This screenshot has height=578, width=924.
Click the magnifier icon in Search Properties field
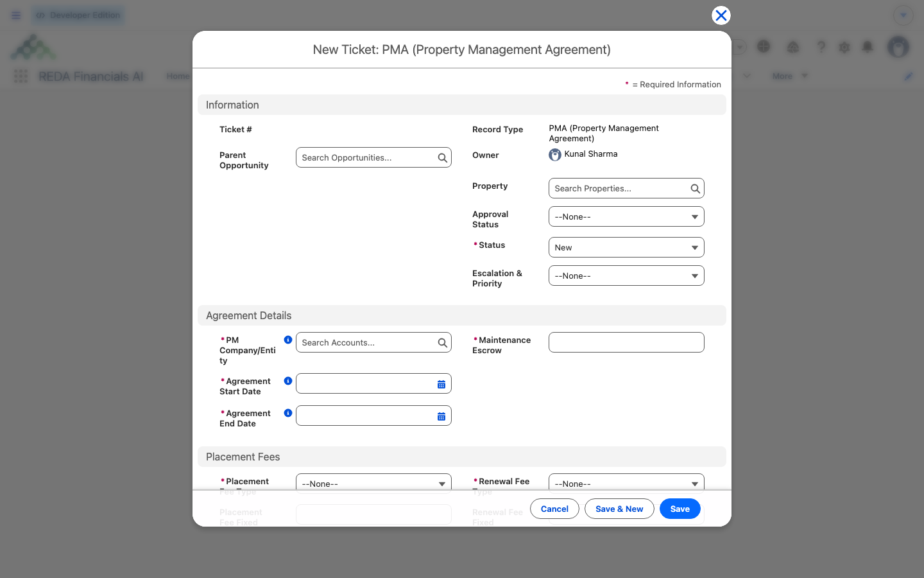click(x=696, y=189)
